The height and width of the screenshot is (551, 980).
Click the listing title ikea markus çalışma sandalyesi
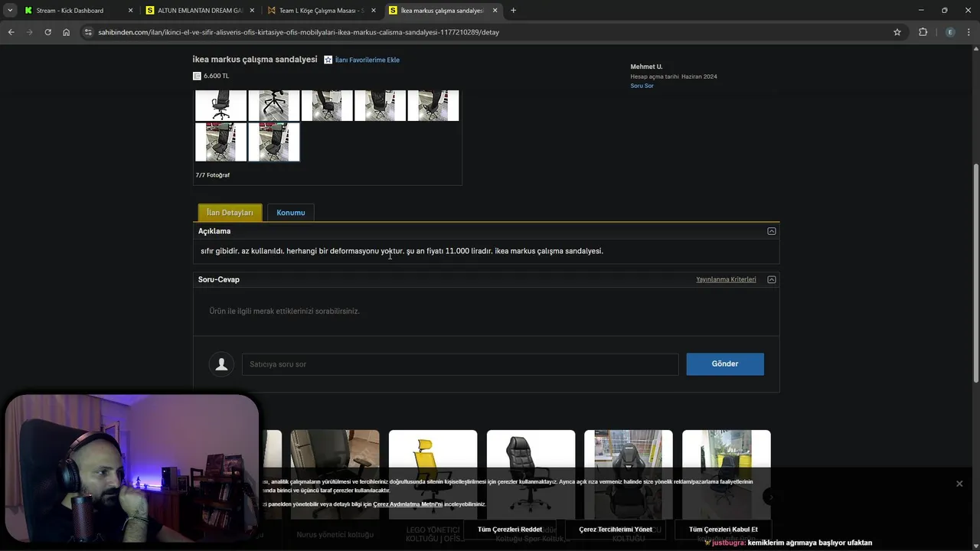point(255,59)
